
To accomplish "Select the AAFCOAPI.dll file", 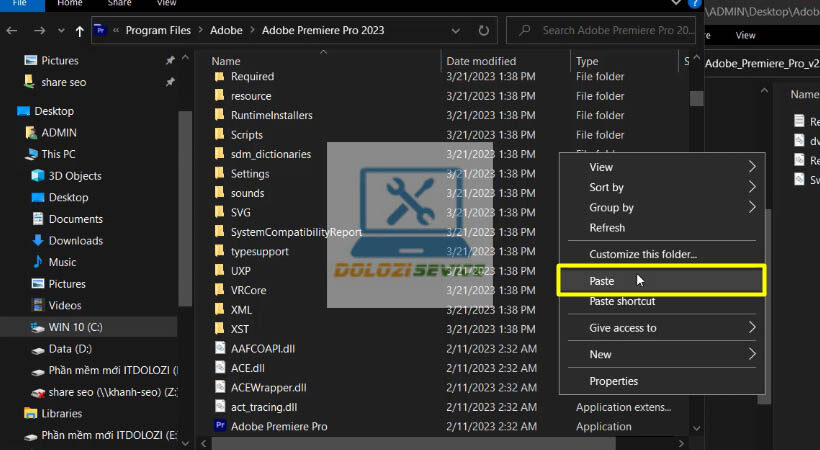I will point(263,348).
